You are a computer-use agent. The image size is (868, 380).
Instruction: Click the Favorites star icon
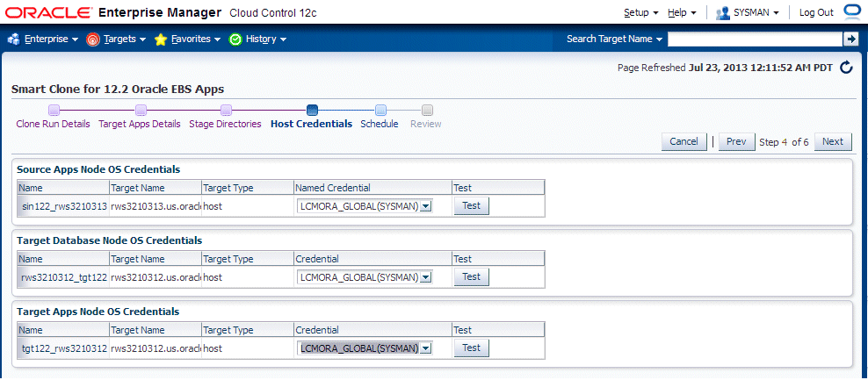[161, 39]
